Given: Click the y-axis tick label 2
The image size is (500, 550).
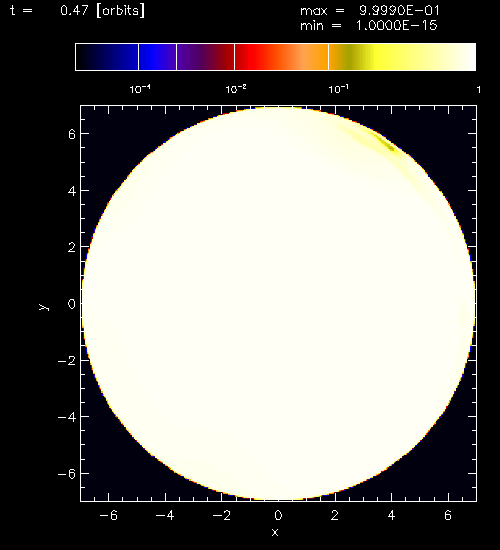Looking at the screenshot, I should click(x=72, y=247).
